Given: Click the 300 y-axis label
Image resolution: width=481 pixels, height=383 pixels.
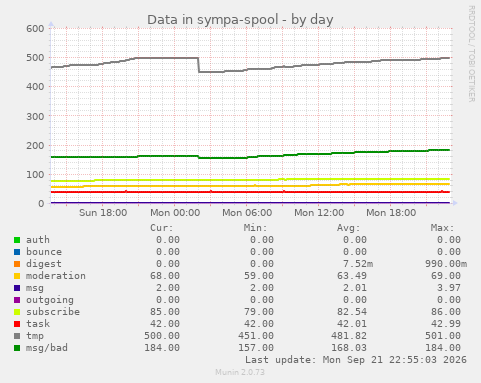Looking at the screenshot, I should [x=35, y=116].
